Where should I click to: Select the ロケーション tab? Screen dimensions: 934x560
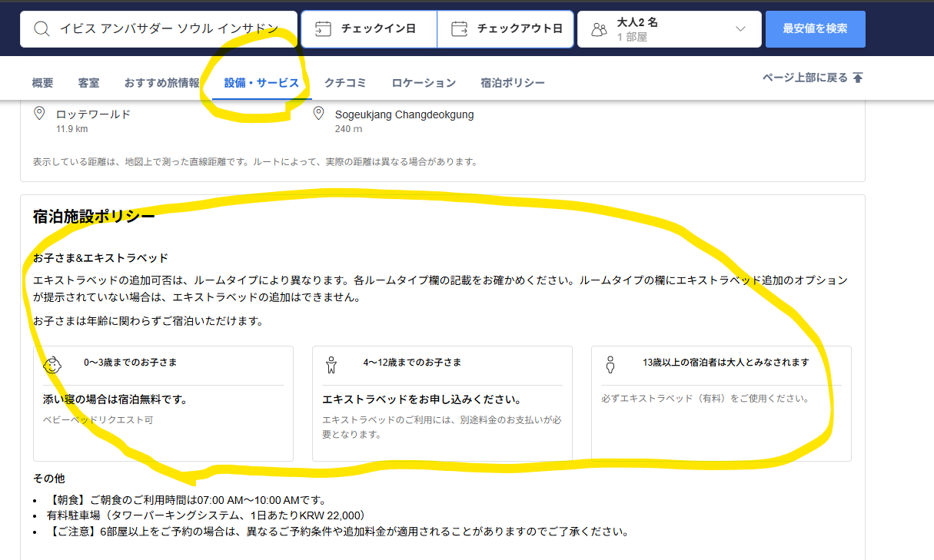tap(424, 83)
